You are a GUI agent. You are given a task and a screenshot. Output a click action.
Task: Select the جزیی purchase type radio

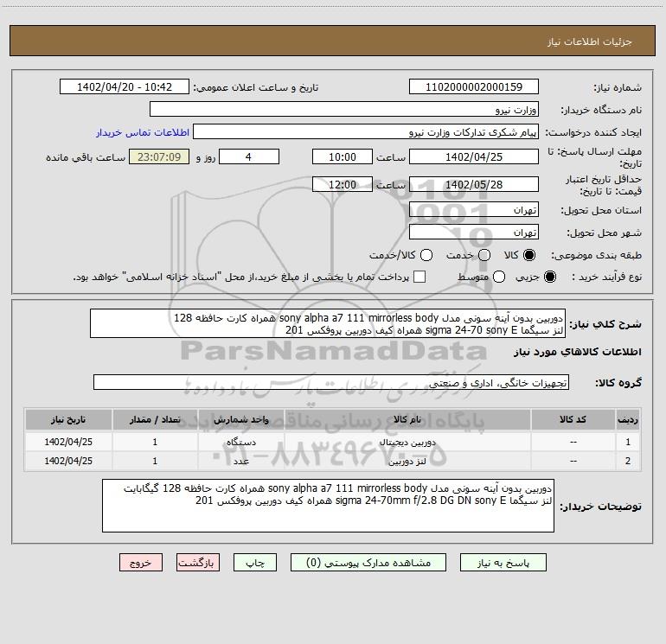tap(550, 277)
